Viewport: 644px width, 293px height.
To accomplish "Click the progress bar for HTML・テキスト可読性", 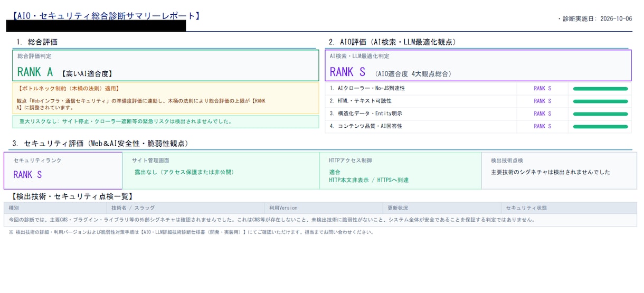I will coord(600,101).
